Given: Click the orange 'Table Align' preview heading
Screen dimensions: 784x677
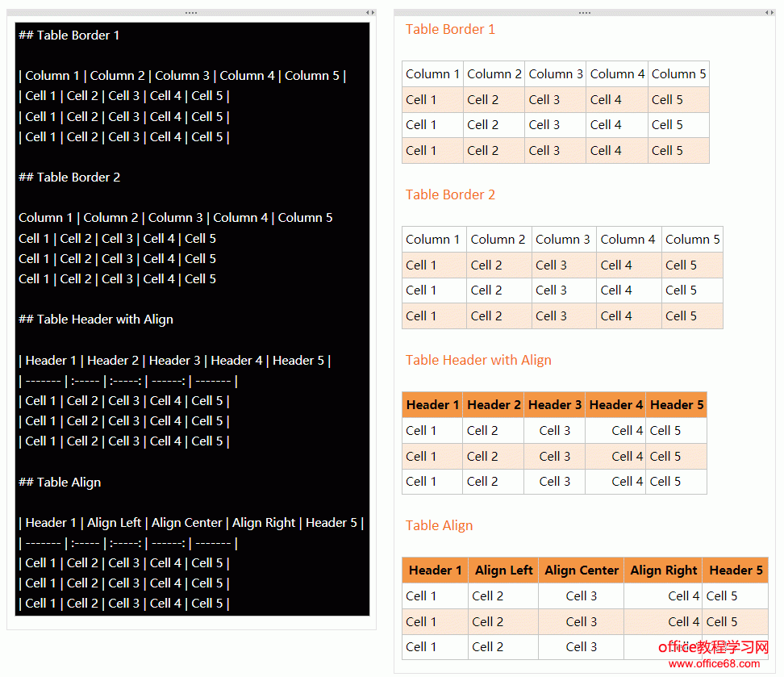Looking at the screenshot, I should tap(439, 526).
